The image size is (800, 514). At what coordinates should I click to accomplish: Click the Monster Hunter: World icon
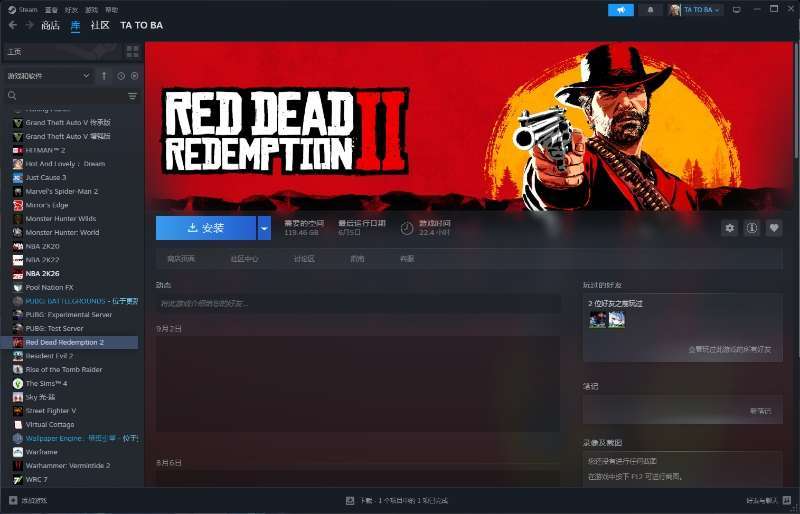pos(18,232)
